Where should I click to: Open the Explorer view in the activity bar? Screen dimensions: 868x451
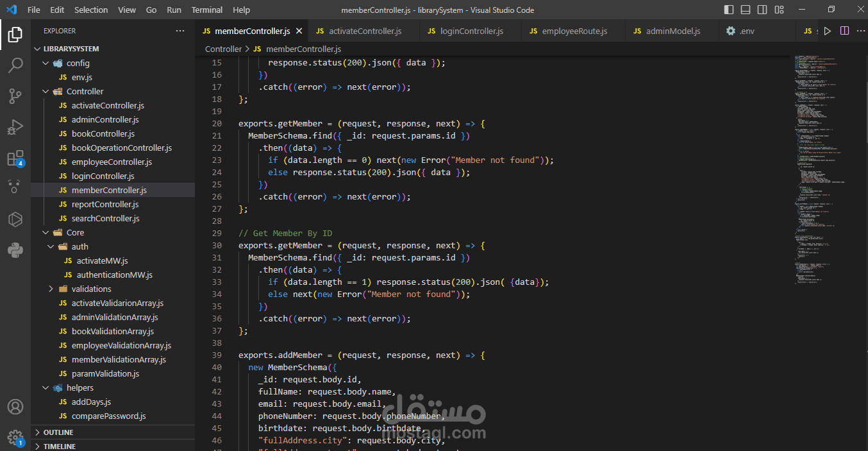point(15,35)
